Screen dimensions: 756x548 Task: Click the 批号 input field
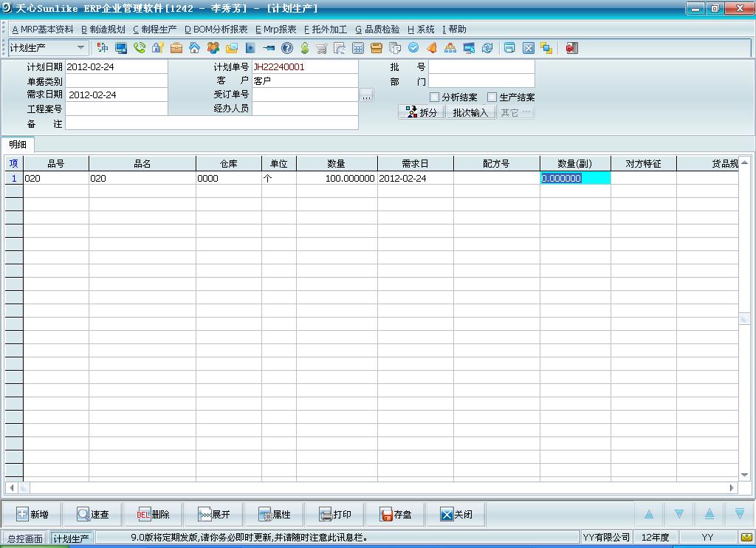(x=481, y=67)
